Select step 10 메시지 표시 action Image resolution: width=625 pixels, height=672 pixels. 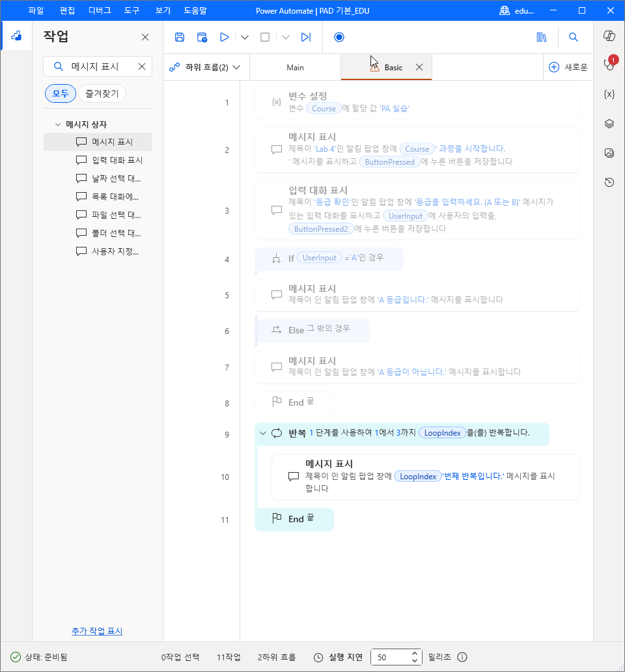[425, 477]
